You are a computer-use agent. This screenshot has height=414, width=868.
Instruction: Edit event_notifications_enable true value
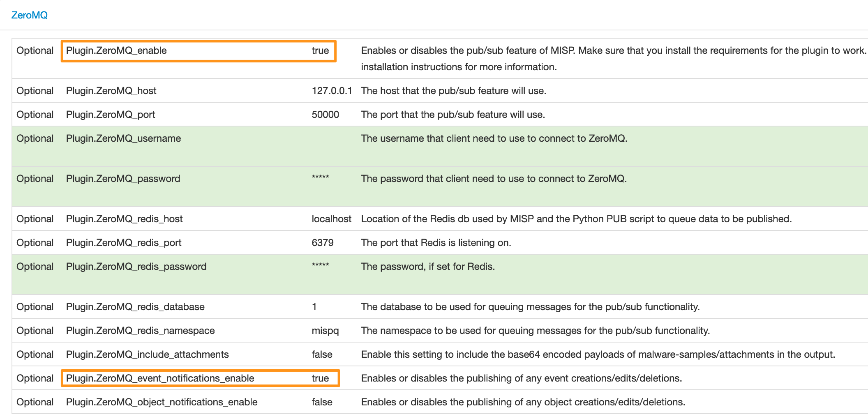pyautogui.click(x=320, y=378)
